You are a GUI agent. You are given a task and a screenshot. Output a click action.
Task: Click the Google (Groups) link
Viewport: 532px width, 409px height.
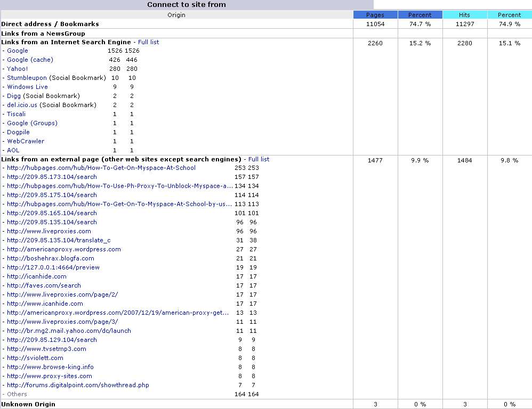point(32,123)
